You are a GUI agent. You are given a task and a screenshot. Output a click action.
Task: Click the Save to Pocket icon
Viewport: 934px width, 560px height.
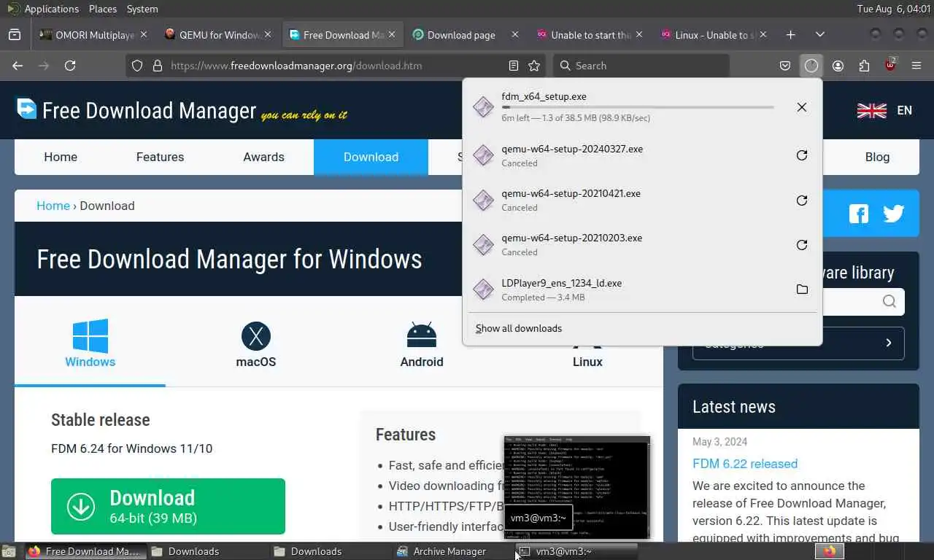click(785, 66)
